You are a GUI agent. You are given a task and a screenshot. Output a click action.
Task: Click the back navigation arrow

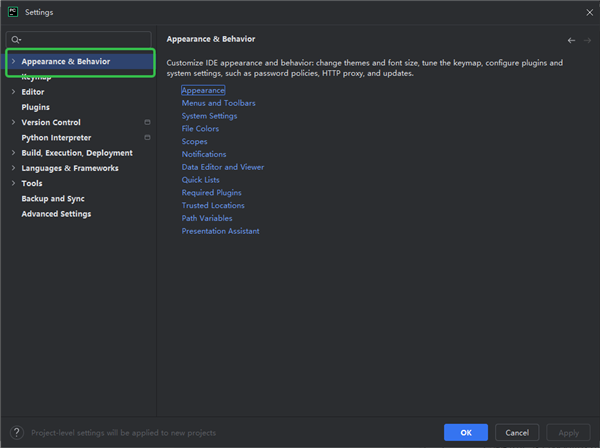pos(571,40)
